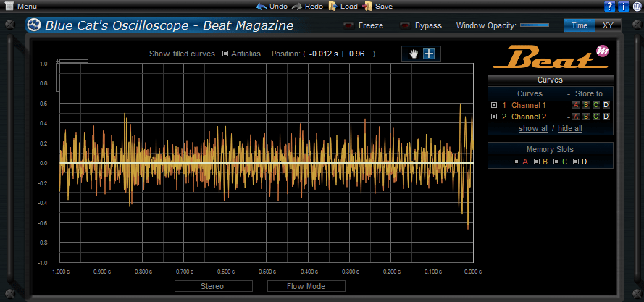Click the -0.500 s time axis label

(265, 272)
